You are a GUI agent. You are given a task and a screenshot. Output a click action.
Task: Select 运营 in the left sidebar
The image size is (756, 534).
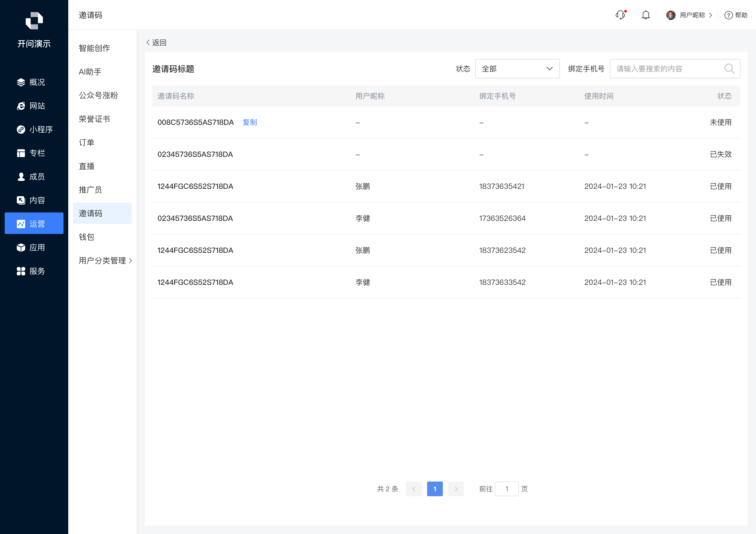tap(34, 223)
